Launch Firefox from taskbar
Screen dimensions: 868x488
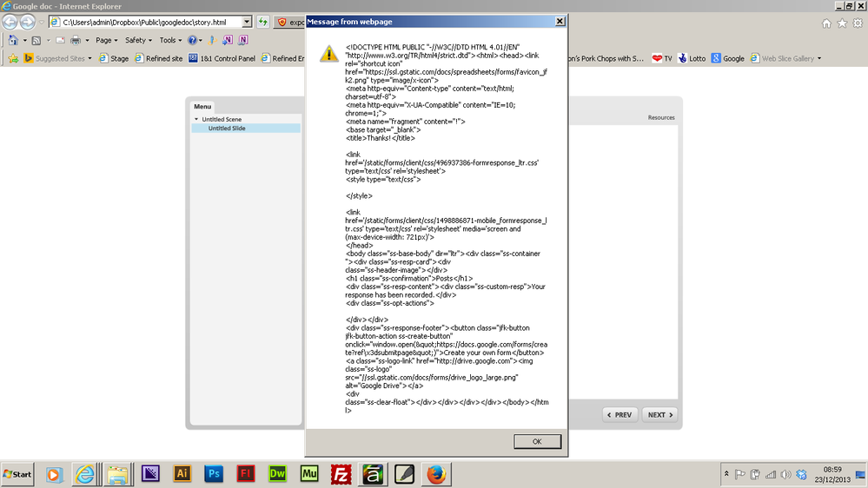click(x=436, y=474)
